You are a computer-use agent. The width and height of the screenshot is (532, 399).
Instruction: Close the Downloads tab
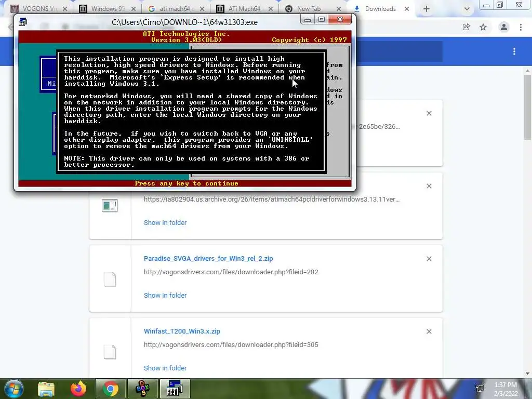click(407, 9)
